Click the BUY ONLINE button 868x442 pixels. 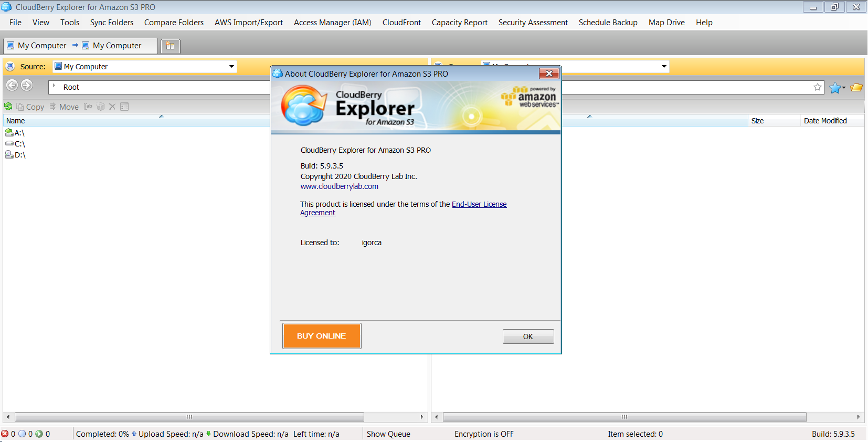[322, 336]
